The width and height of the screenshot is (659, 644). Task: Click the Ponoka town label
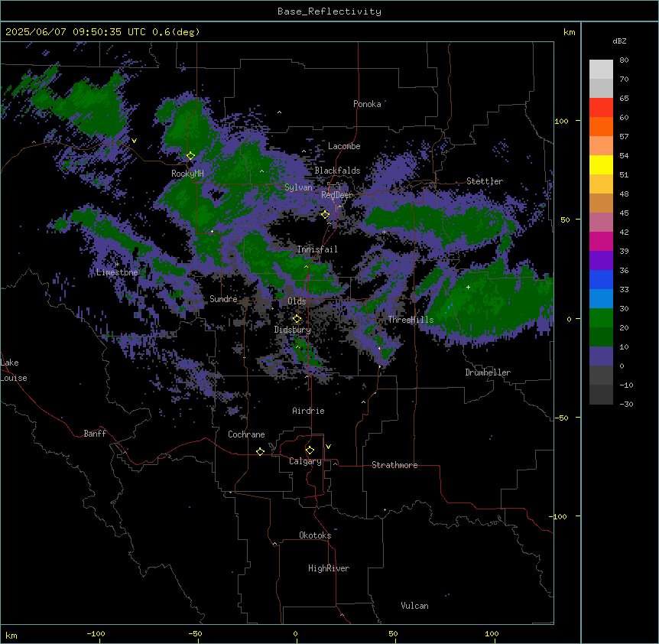(x=367, y=104)
